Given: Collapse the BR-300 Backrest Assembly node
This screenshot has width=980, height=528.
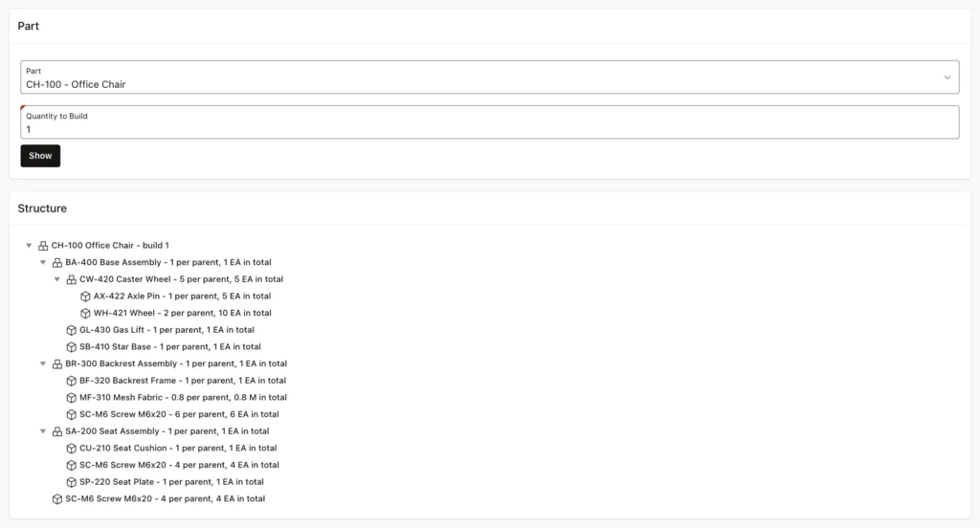Looking at the screenshot, I should click(x=43, y=363).
